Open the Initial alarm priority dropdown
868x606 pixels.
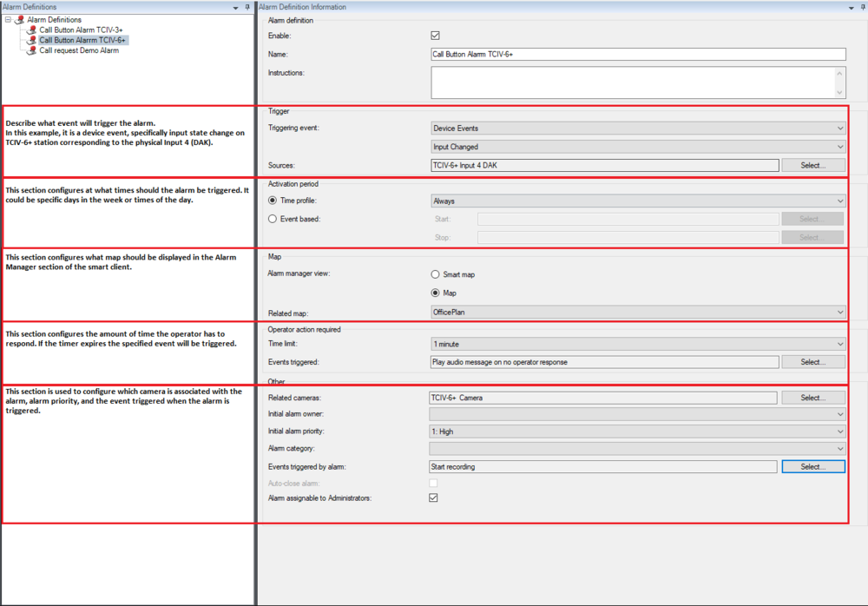(x=839, y=431)
